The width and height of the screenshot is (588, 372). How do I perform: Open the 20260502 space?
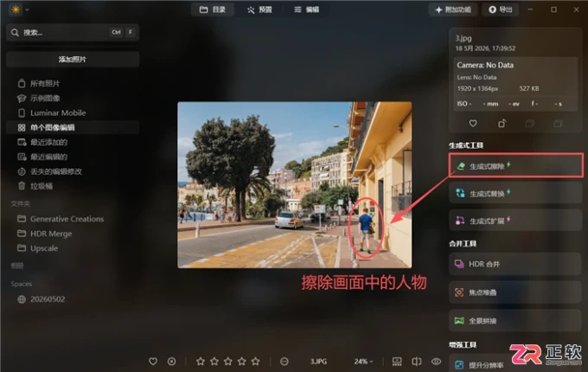click(73, 299)
